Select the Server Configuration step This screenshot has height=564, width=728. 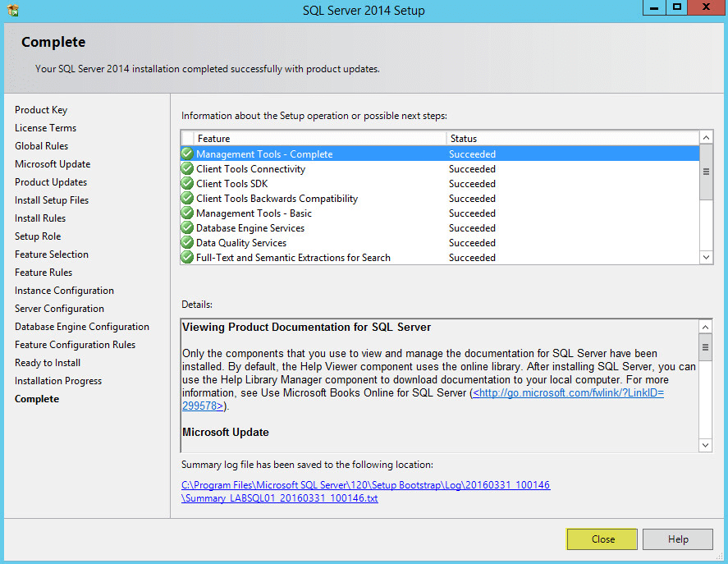tap(59, 309)
